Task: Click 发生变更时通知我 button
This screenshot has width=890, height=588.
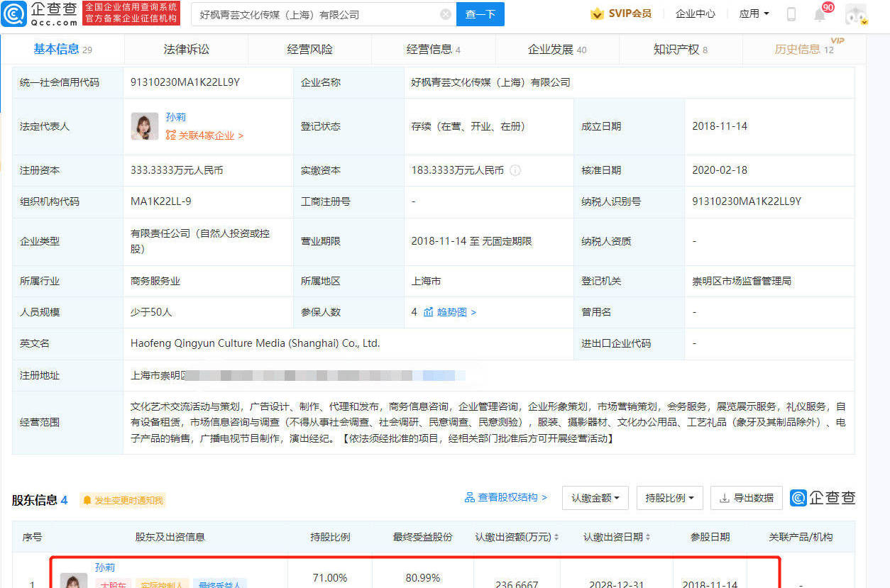Action: click(123, 501)
